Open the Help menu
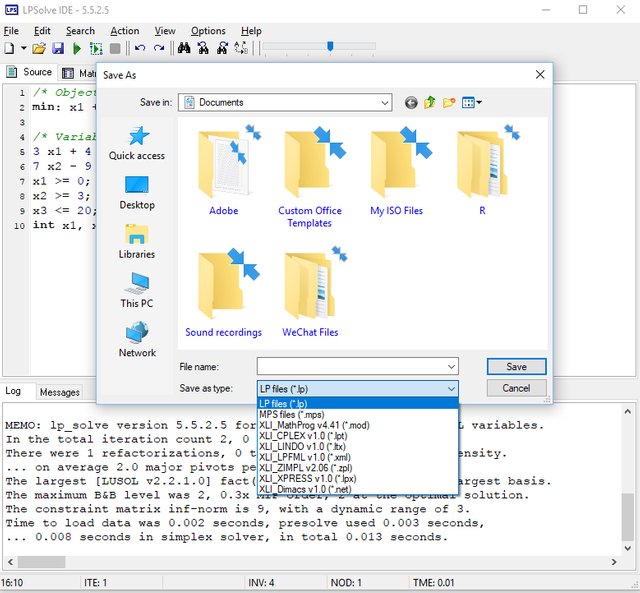This screenshot has height=593, width=640. click(251, 31)
